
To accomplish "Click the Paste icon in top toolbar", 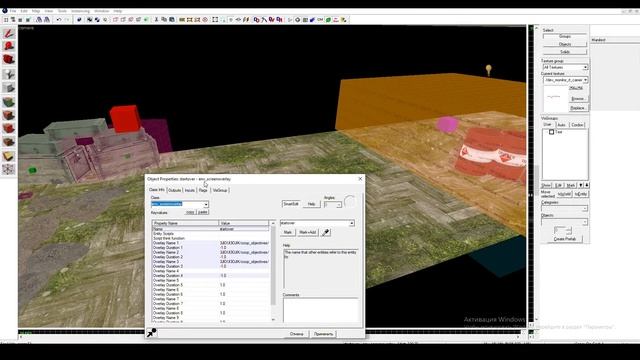I will point(172,20).
